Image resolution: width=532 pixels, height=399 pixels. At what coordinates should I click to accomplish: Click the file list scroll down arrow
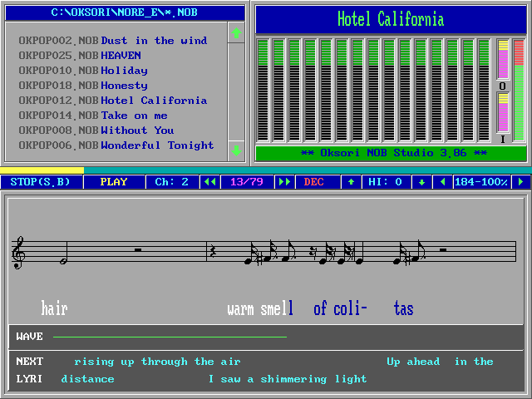[x=236, y=150]
